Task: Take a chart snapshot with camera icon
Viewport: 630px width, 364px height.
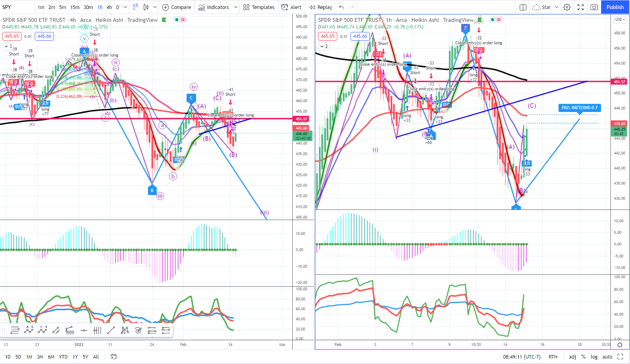Action: [594, 7]
